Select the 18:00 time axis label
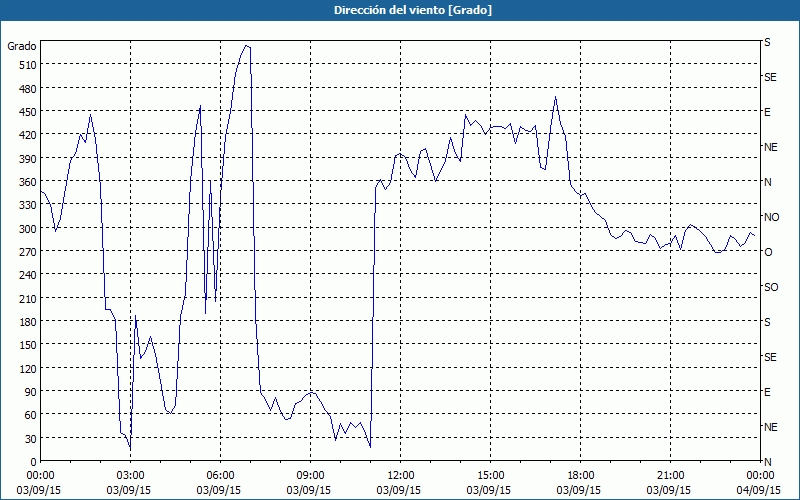 point(580,475)
